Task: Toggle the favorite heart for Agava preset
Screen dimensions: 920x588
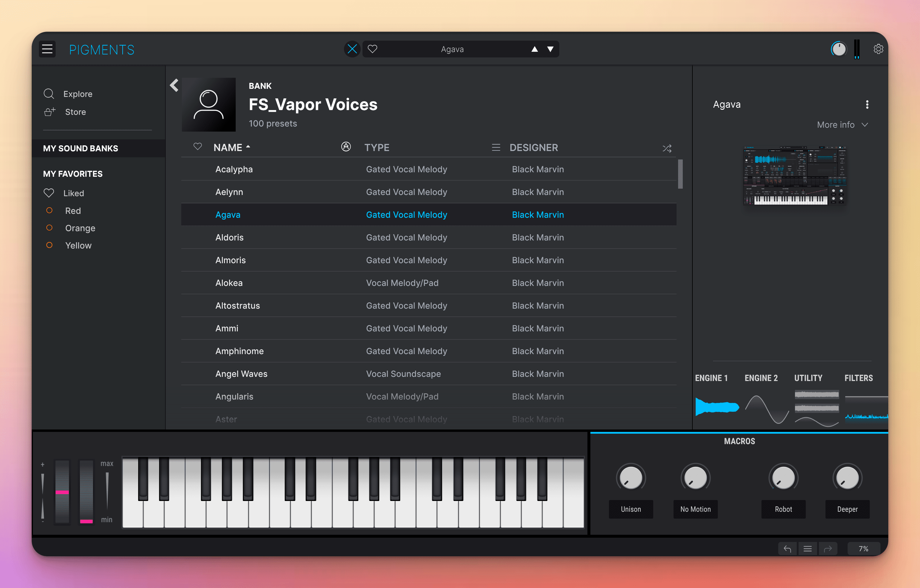Action: coord(197,214)
